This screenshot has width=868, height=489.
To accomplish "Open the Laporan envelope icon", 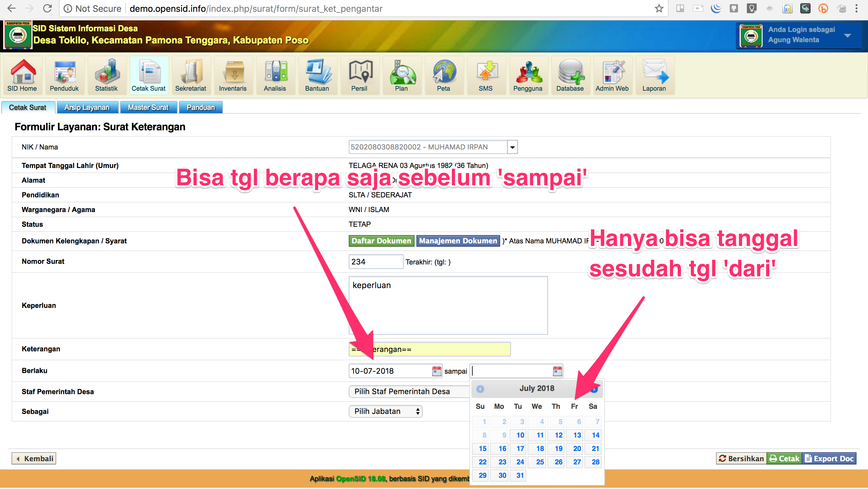I will coord(654,75).
